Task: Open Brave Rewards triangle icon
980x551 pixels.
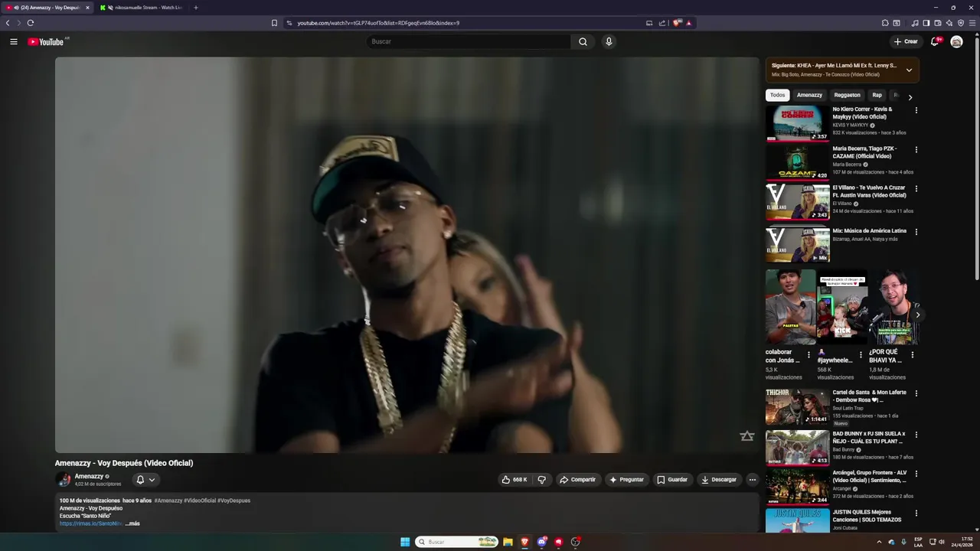Action: click(x=689, y=23)
